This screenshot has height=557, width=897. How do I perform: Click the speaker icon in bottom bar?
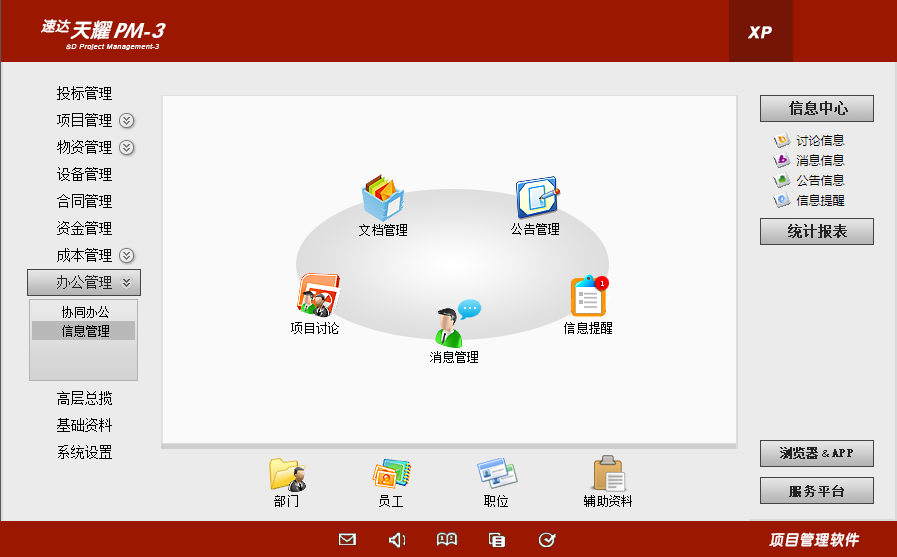pyautogui.click(x=397, y=540)
